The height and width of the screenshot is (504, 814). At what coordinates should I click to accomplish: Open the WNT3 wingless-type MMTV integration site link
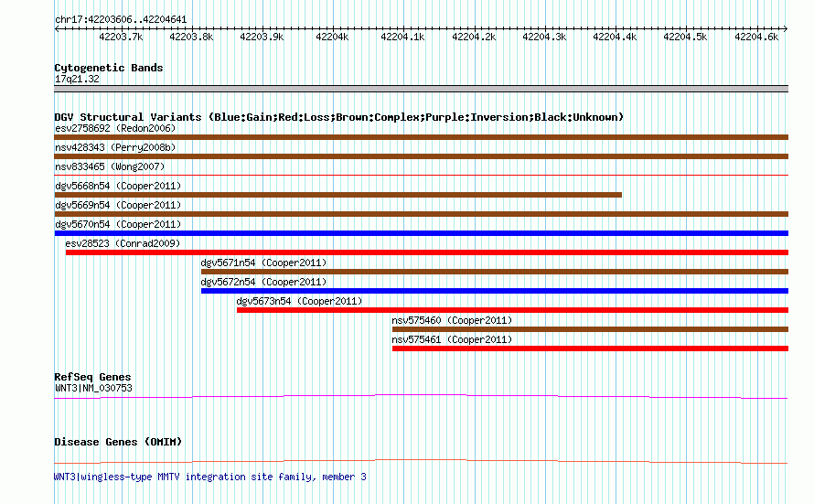(210, 477)
